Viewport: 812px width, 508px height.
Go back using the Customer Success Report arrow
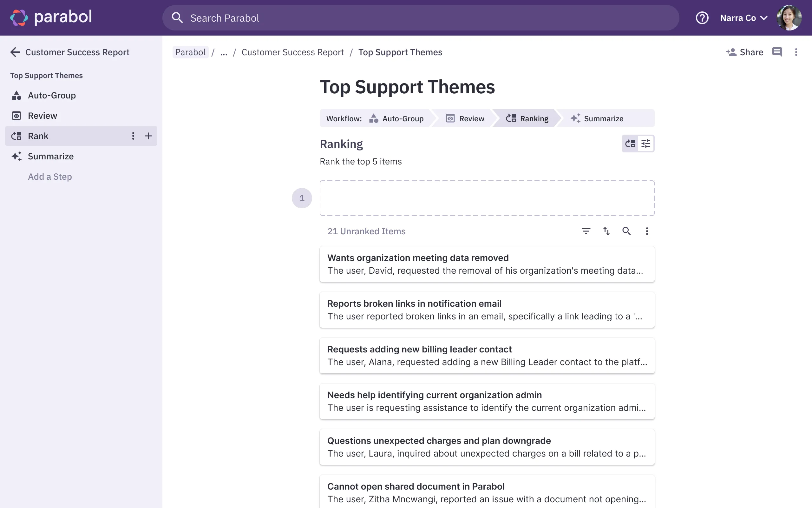pos(16,52)
